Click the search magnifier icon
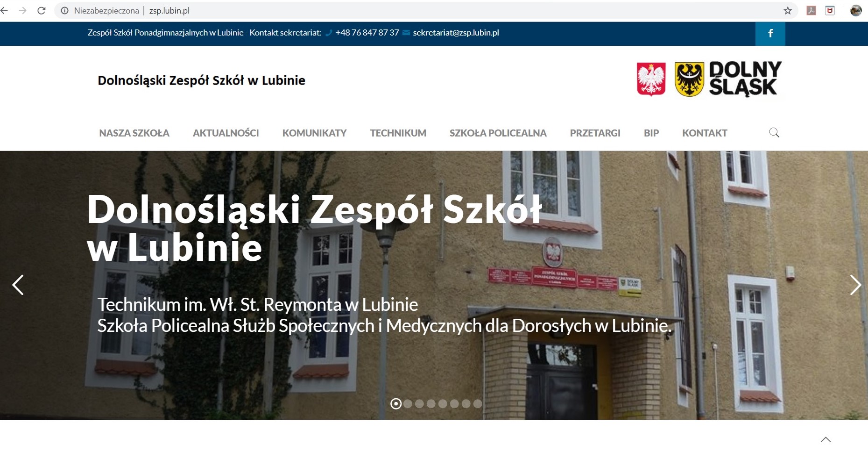 [774, 133]
